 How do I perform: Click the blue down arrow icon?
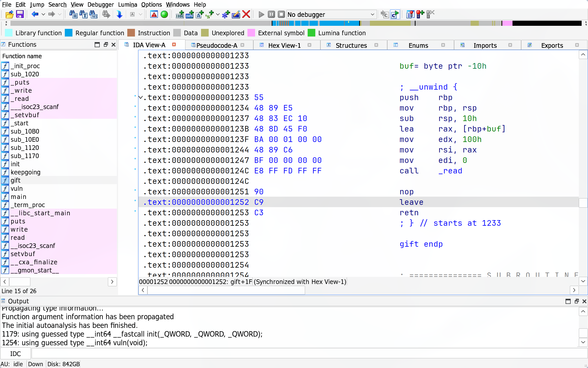[119, 14]
